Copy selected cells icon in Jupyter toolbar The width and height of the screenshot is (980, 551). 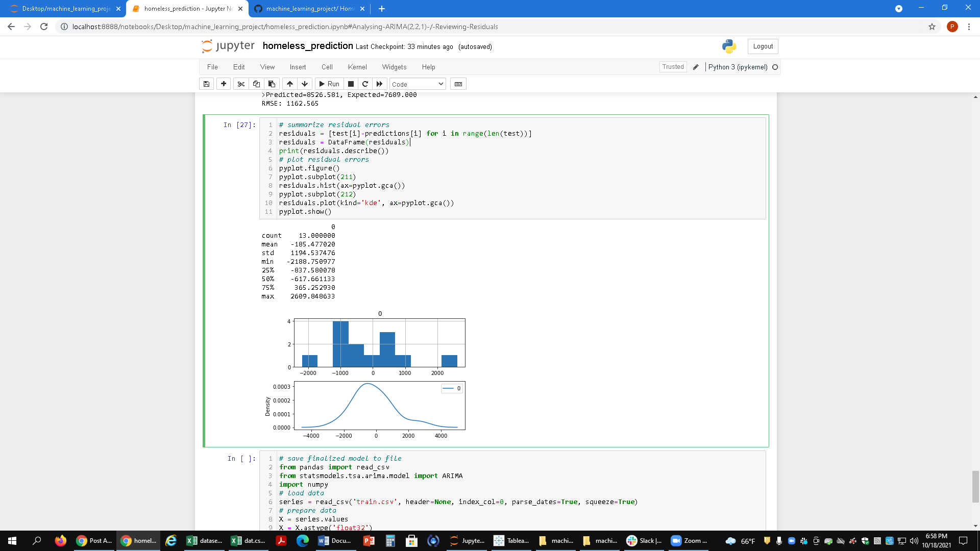256,84
